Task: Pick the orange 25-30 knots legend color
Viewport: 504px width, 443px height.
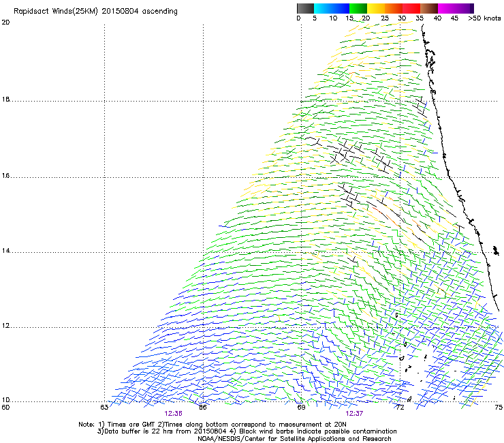Action: (394, 8)
